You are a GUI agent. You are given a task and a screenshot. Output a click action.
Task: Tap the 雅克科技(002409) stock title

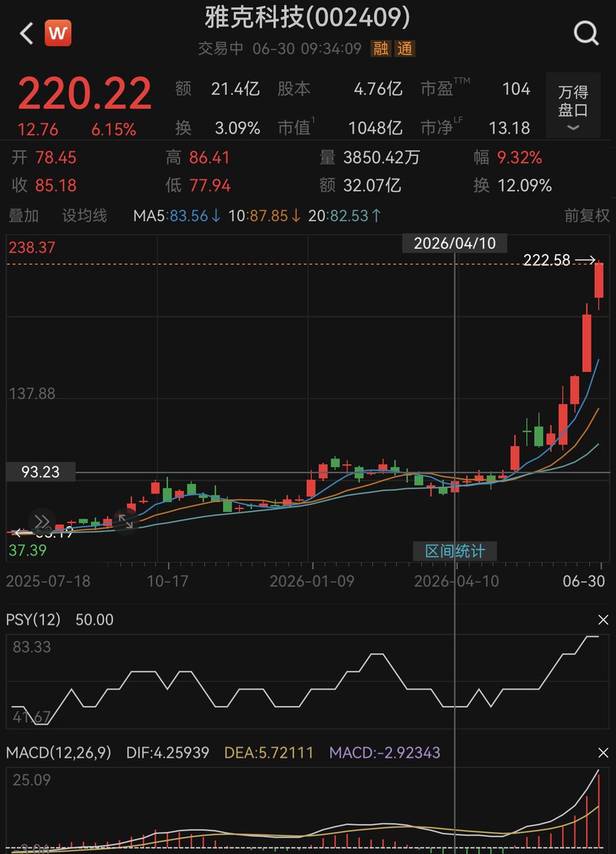[308, 17]
